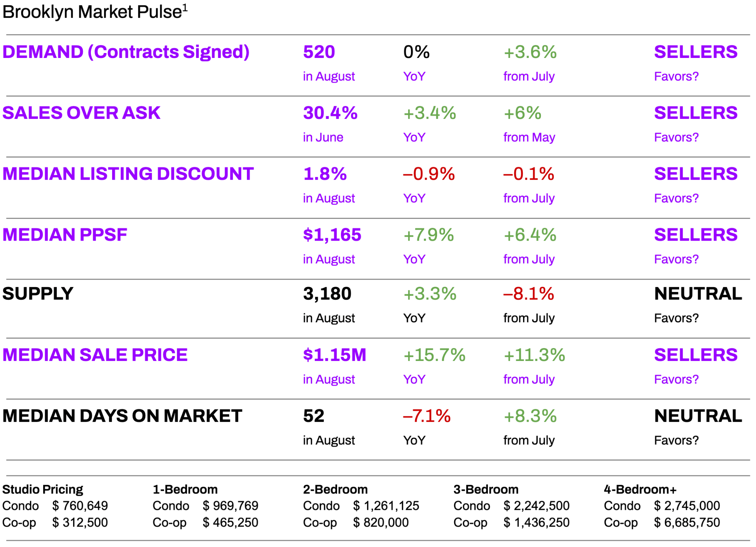The width and height of the screenshot is (756, 547).
Task: Click the $1.15M median sale price
Action: click(334, 355)
